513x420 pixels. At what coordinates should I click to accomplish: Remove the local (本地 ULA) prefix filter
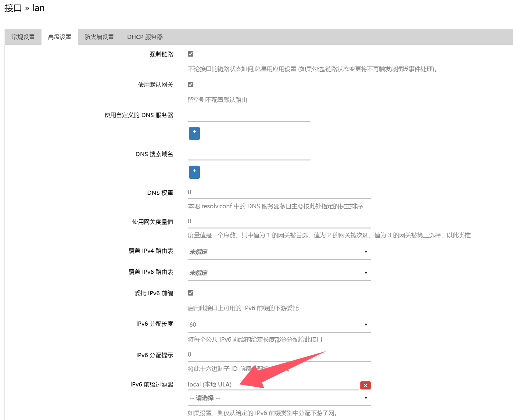[x=365, y=385]
